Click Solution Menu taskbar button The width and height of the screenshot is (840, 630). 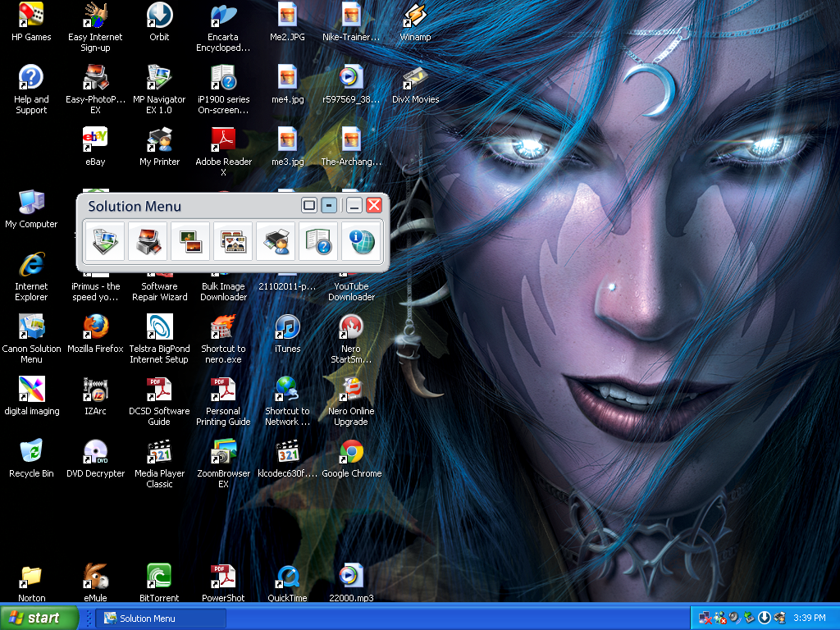161,619
